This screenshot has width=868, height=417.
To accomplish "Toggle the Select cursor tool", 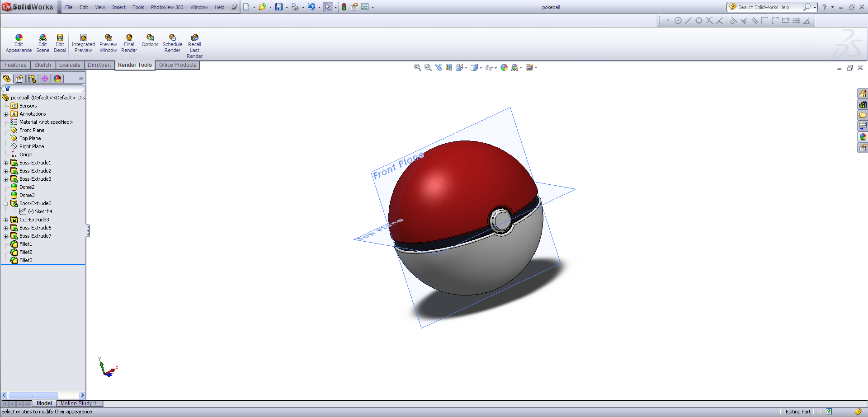I will pyautogui.click(x=327, y=7).
